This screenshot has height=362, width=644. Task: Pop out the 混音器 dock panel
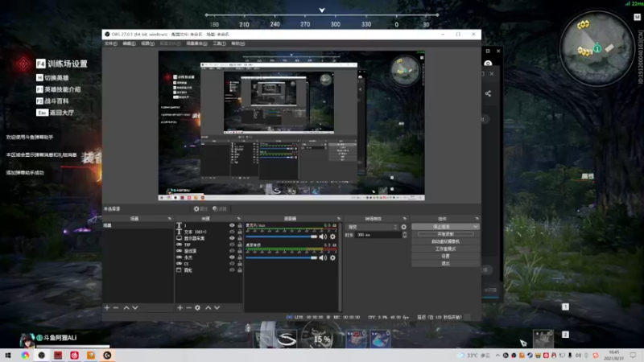(338, 219)
